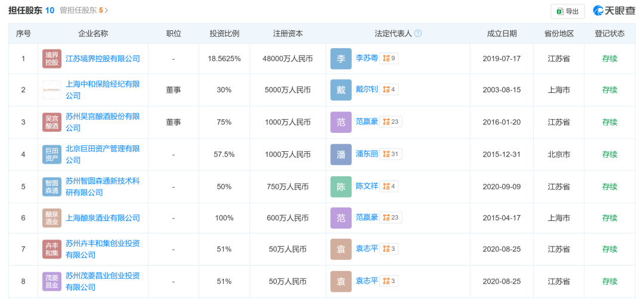
Task: Open legal representative 戴尔钊 profile
Action: (x=366, y=90)
